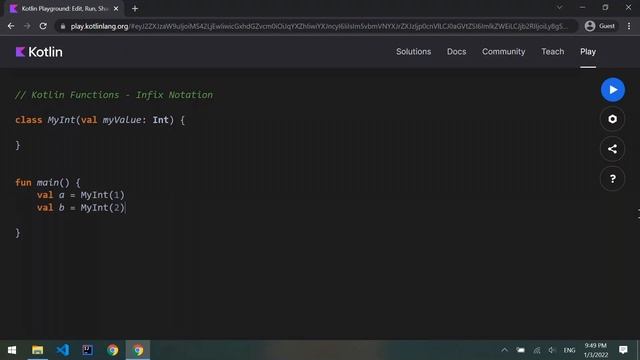
Task: Click the Kotlin logo
Action: tap(39, 52)
